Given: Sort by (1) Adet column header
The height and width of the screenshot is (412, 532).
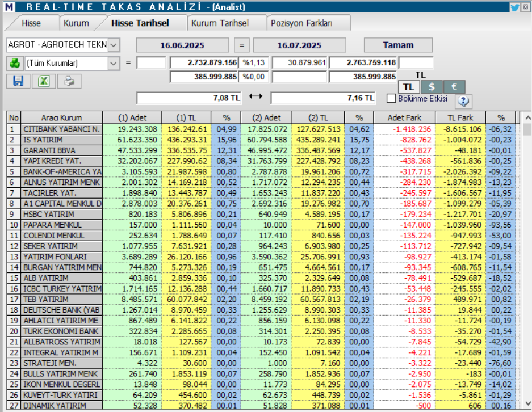Looking at the screenshot, I should point(132,117).
